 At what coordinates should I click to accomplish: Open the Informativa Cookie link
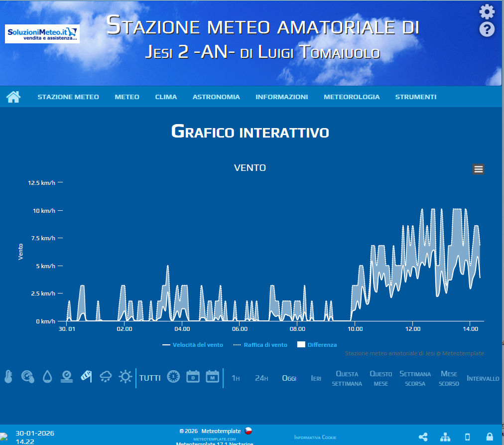coord(315,438)
